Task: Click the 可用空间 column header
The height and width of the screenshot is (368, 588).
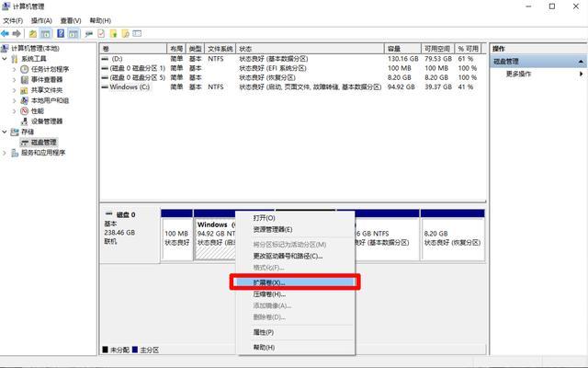Action: click(436, 49)
